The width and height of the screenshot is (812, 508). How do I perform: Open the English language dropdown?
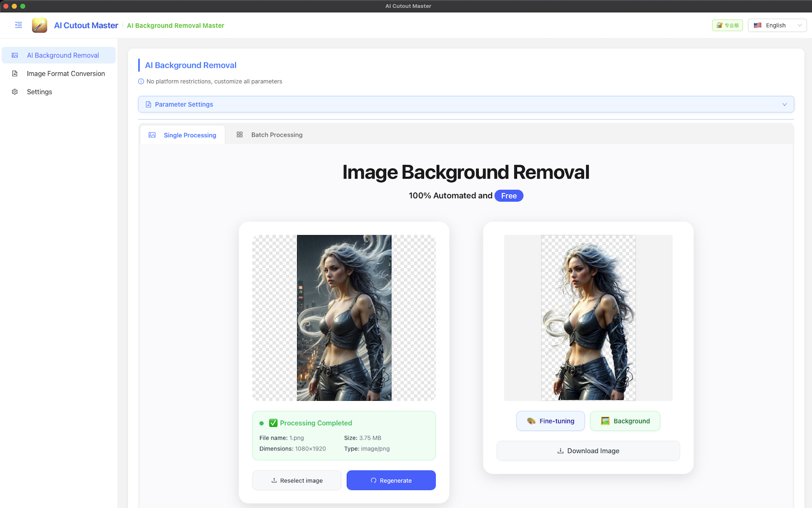click(x=777, y=25)
